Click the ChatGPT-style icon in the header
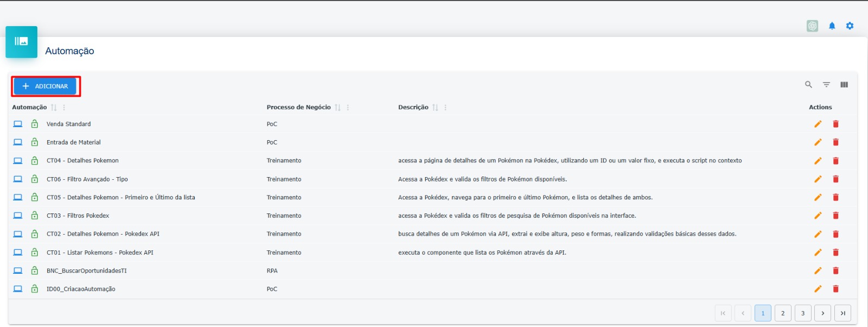This screenshot has width=868, height=327. coord(812,26)
